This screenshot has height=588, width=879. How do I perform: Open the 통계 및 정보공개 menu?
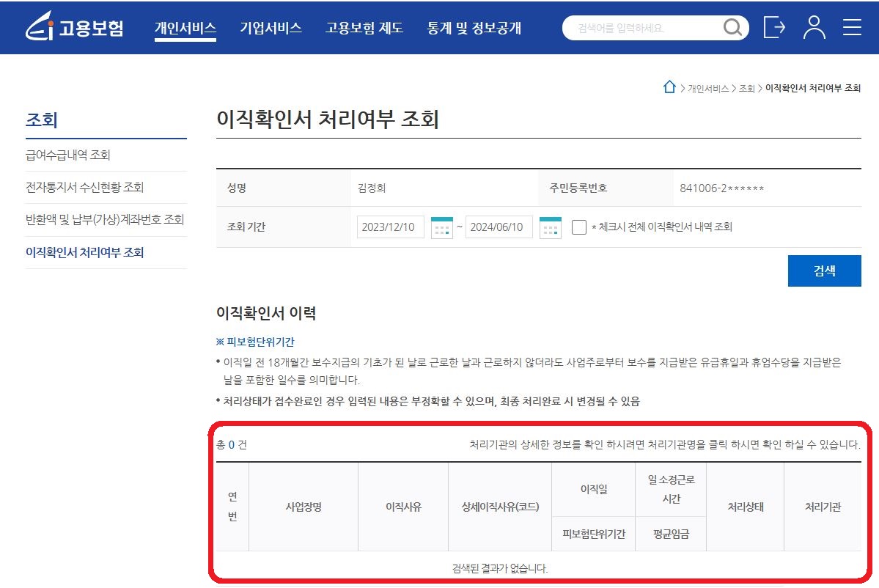click(473, 27)
